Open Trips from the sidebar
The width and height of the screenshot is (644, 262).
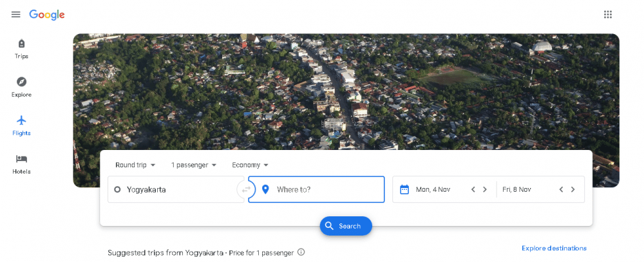click(x=21, y=49)
